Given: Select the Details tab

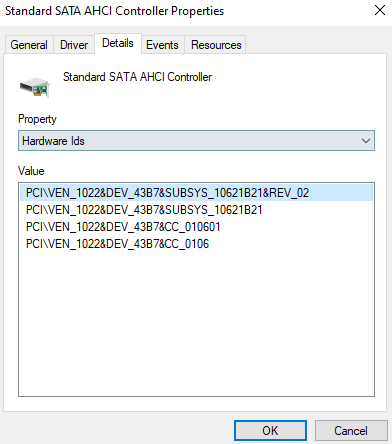Looking at the screenshot, I should (x=118, y=43).
